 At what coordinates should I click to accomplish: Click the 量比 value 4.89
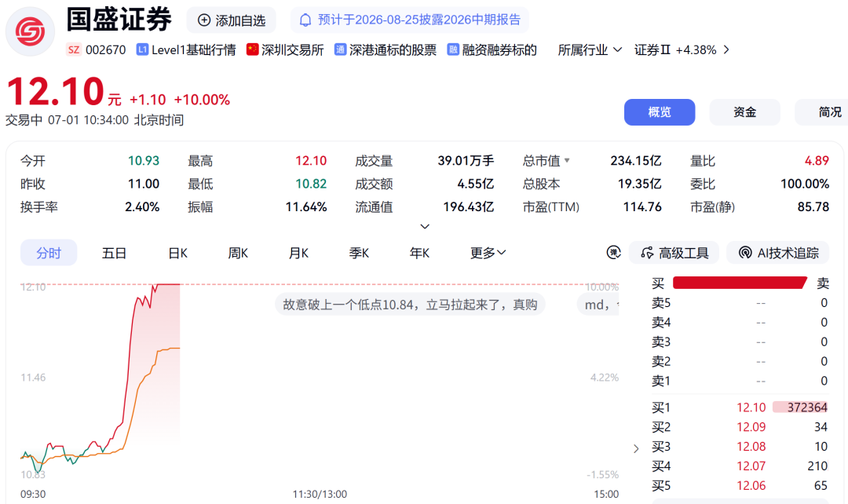click(816, 161)
